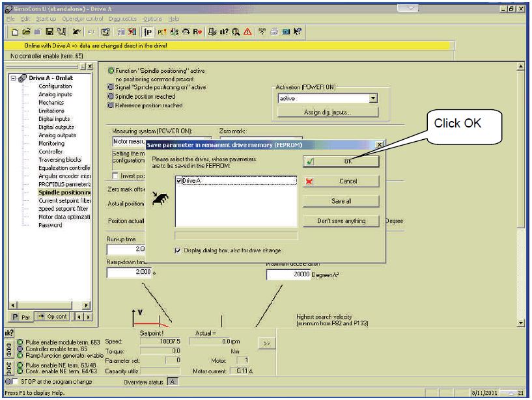Viewport: 532px width, 400px height.
Task: Toggle 'Display dialog box, also for drive change'
Action: tap(178, 250)
